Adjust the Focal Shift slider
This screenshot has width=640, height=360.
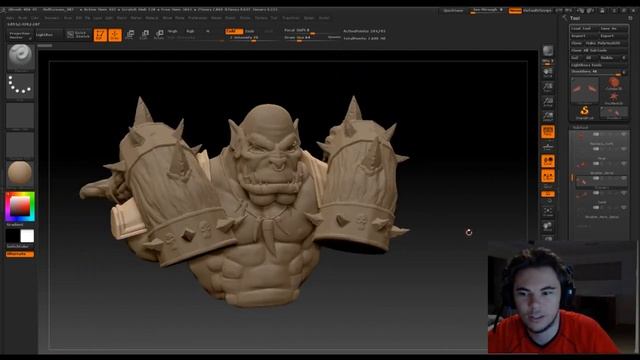coord(311,31)
